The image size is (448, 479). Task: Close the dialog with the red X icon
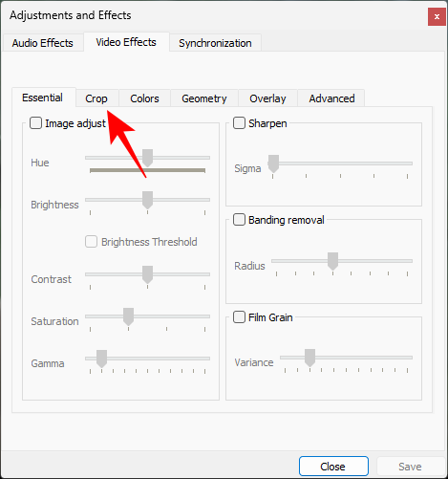coord(437,16)
